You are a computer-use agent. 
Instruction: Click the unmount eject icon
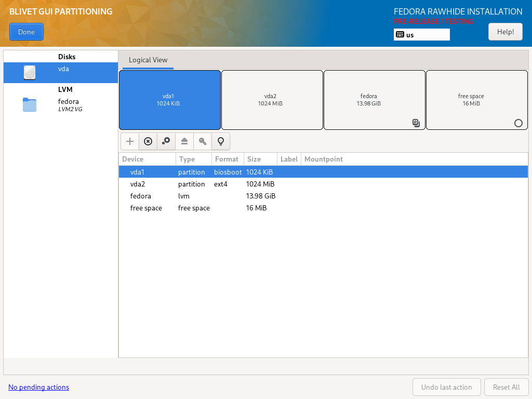click(x=184, y=141)
